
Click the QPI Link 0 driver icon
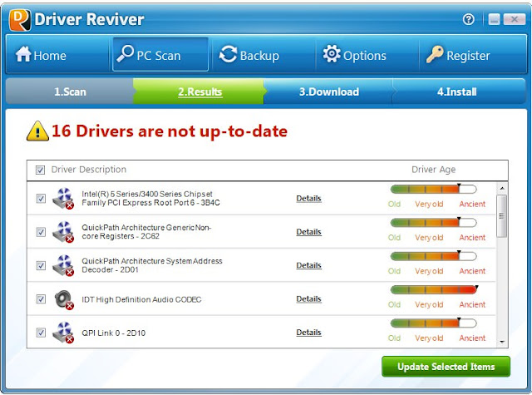click(x=63, y=333)
